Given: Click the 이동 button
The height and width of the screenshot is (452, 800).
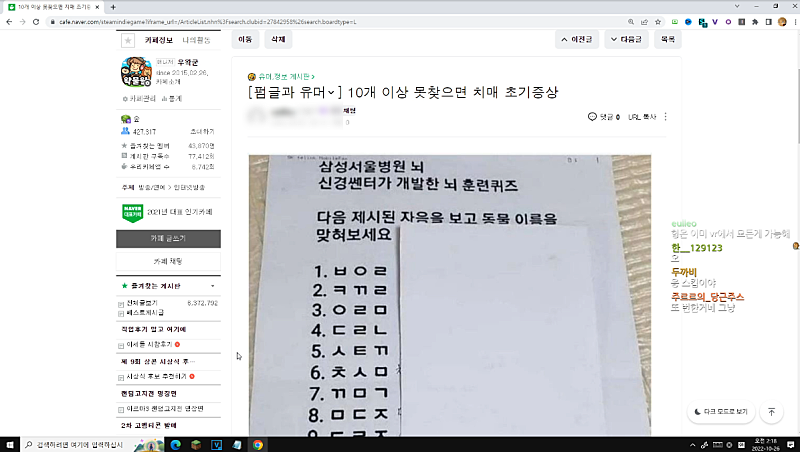Looking at the screenshot, I should click(245, 39).
